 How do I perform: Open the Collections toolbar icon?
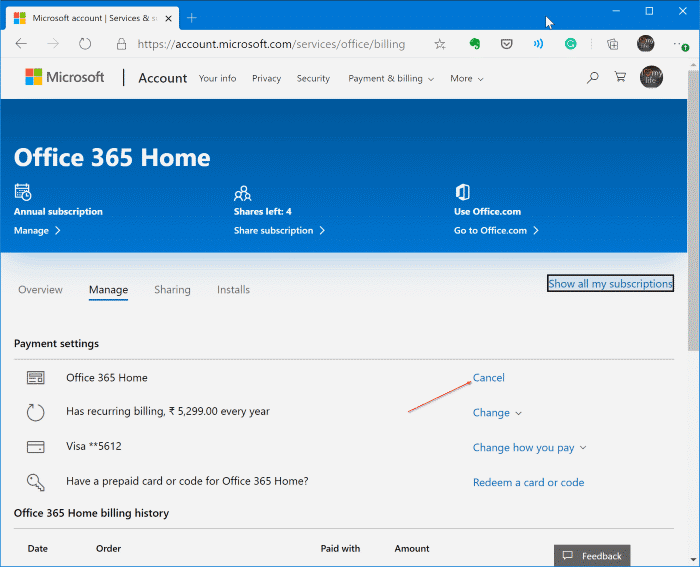click(612, 44)
